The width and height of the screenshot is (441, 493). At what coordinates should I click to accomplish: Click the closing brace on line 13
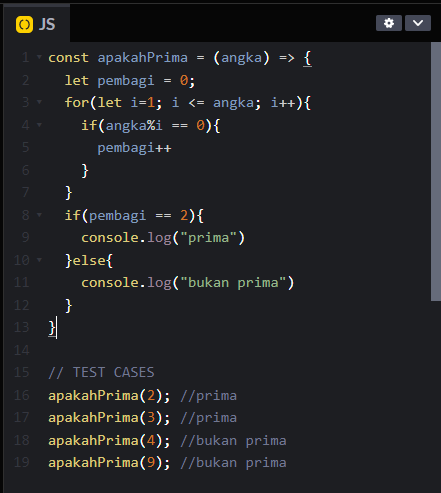[x=52, y=328]
